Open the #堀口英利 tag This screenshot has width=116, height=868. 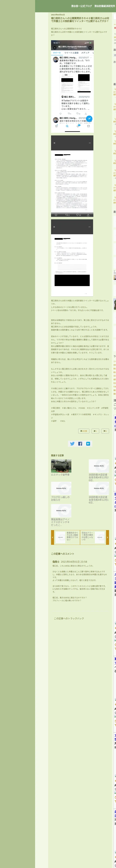tap(56, 408)
